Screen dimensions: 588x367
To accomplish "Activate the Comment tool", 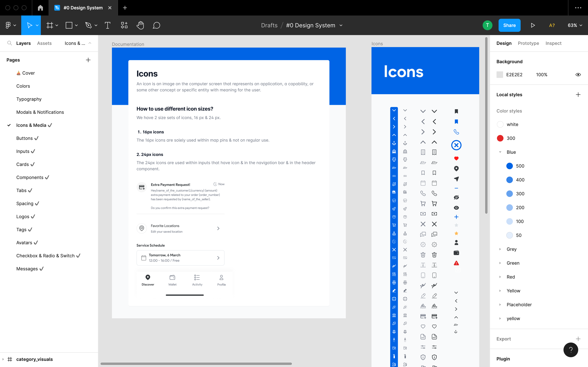I will click(156, 25).
